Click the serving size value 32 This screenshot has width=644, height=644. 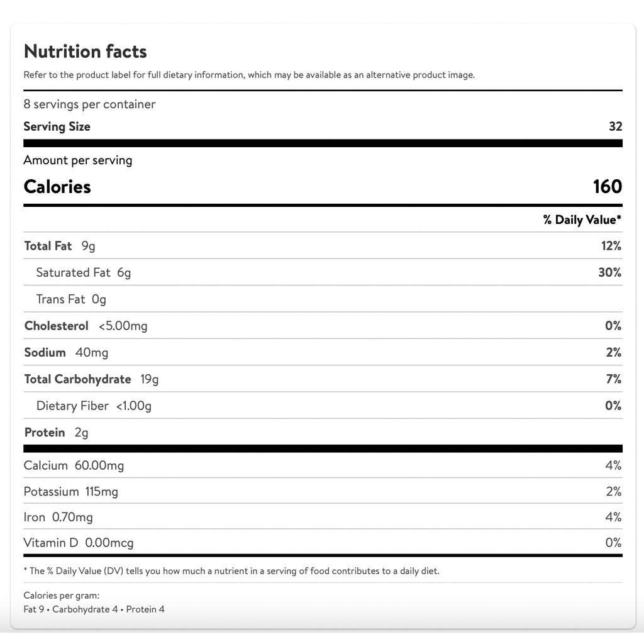coord(615,126)
